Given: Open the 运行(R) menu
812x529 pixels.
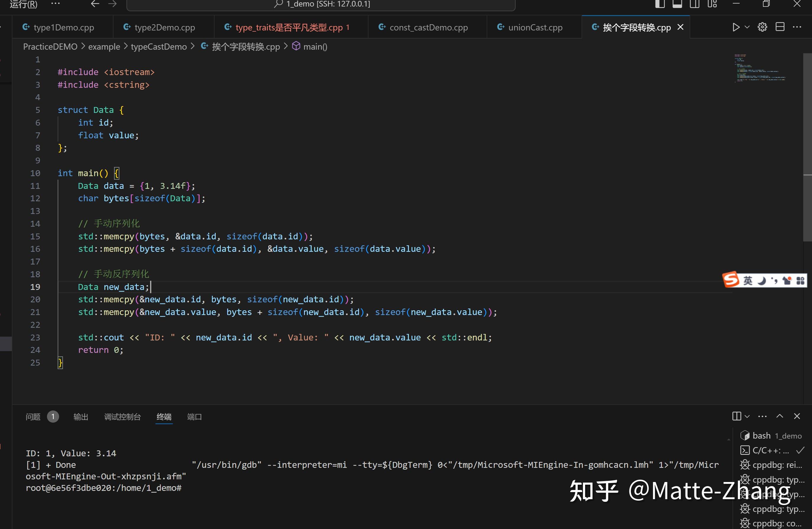Looking at the screenshot, I should [22, 4].
